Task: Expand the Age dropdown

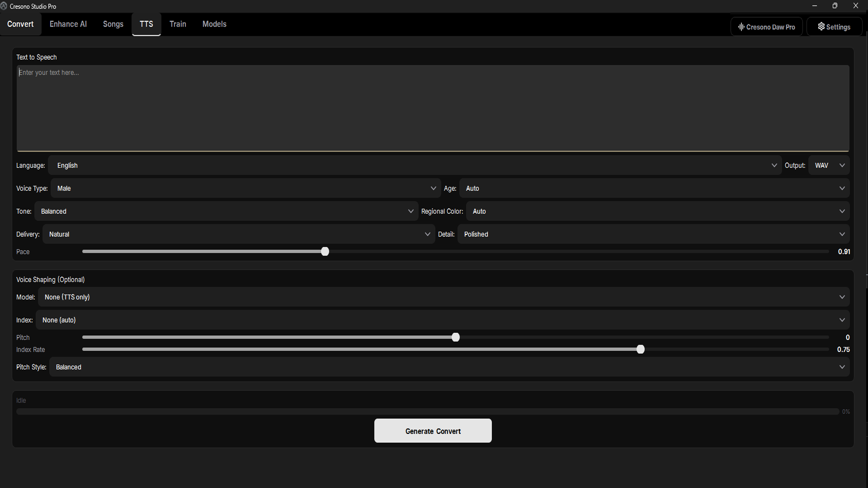Action: [654, 188]
